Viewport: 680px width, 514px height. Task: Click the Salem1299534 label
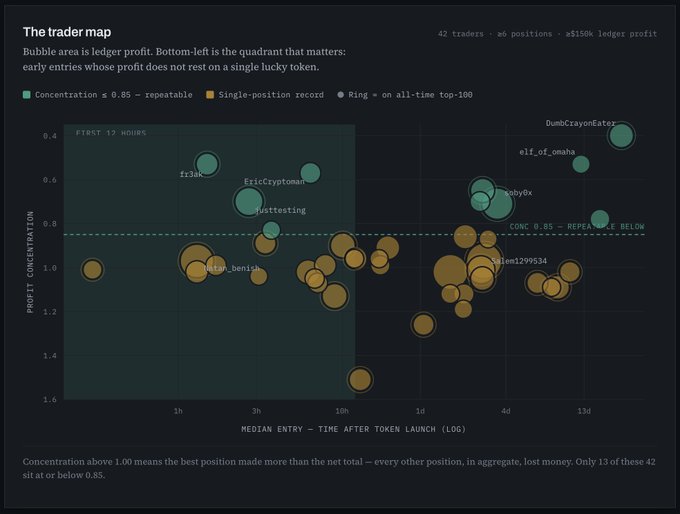pyautogui.click(x=519, y=261)
